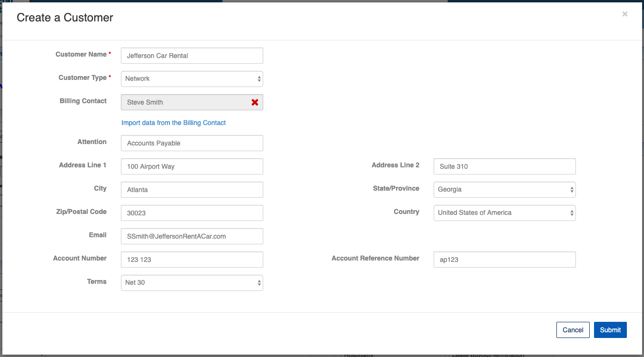Screen dimensions: 644x357
Task: Open the Customer Type dropdown
Action: [x=192, y=79]
